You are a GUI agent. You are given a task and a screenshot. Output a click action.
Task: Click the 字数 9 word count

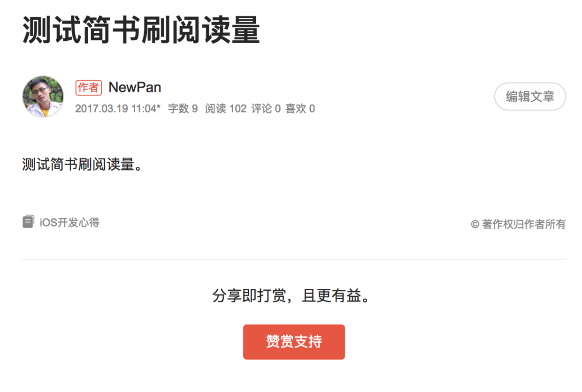[x=183, y=109]
